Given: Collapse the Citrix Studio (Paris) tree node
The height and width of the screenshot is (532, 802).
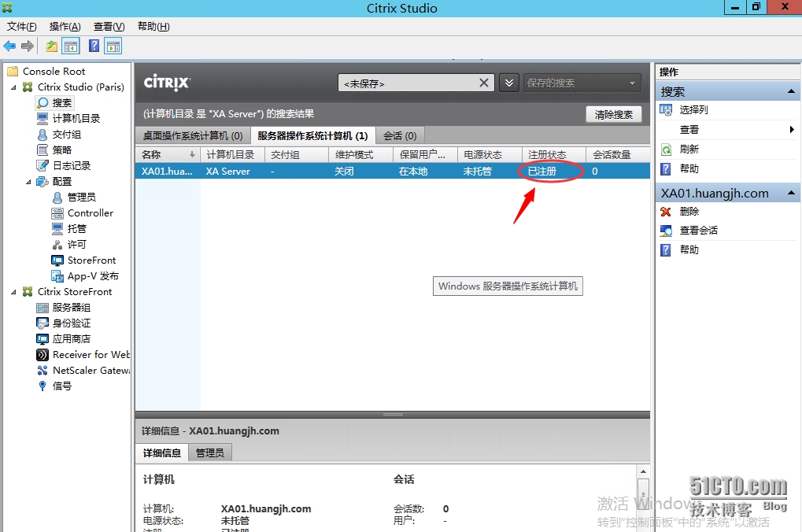Looking at the screenshot, I should click(14, 87).
